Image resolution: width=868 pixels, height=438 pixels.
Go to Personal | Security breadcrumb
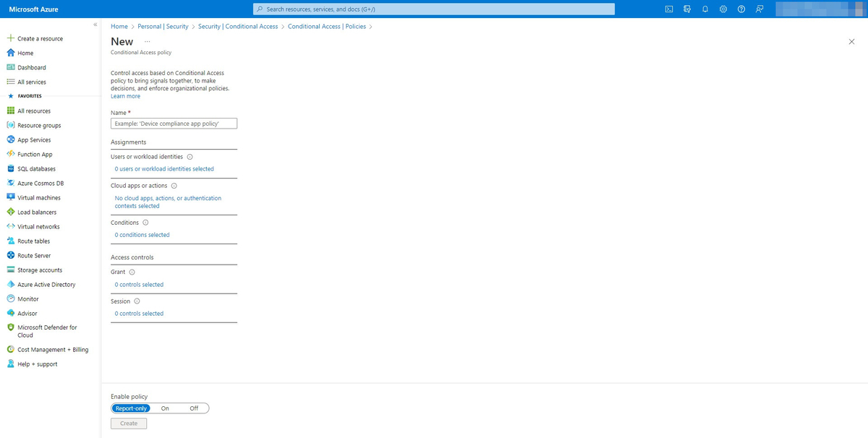(x=163, y=26)
